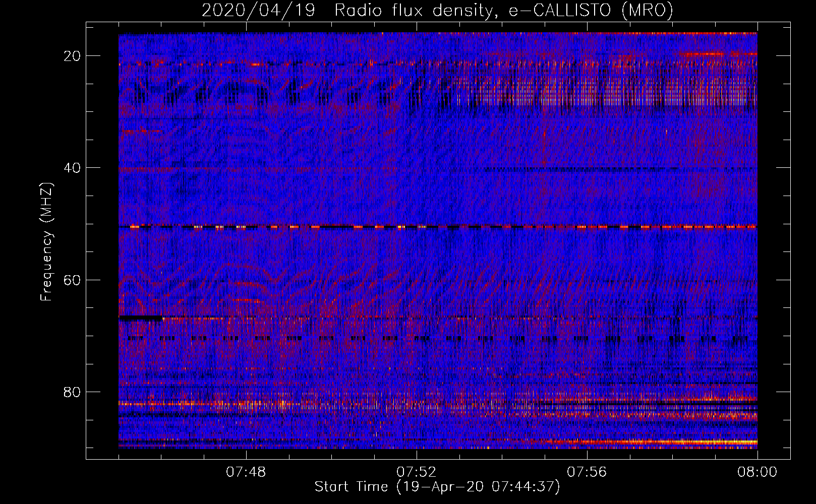Select the 08:00 time tick label

(x=757, y=472)
